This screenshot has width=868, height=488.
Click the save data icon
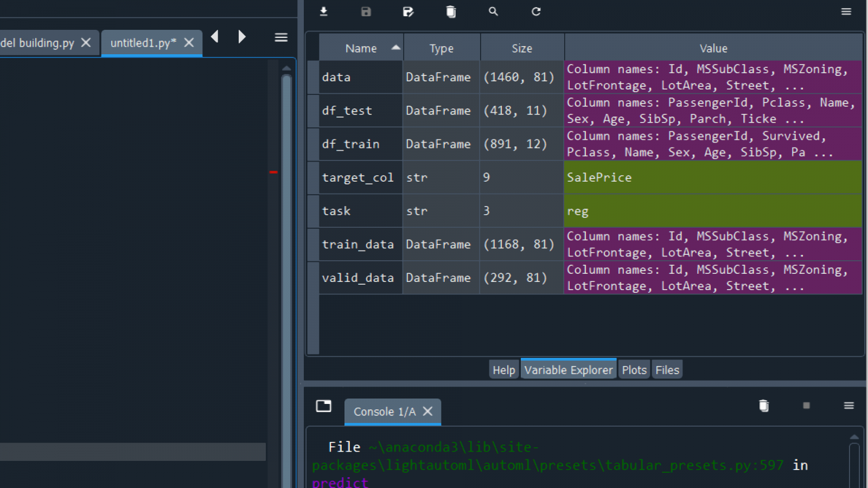click(366, 11)
